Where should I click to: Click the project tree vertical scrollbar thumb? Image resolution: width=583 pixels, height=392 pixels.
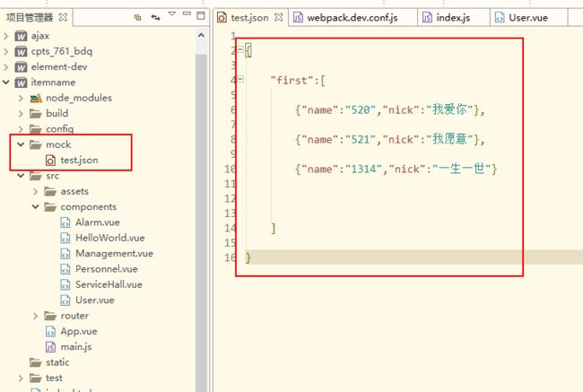pos(201,223)
